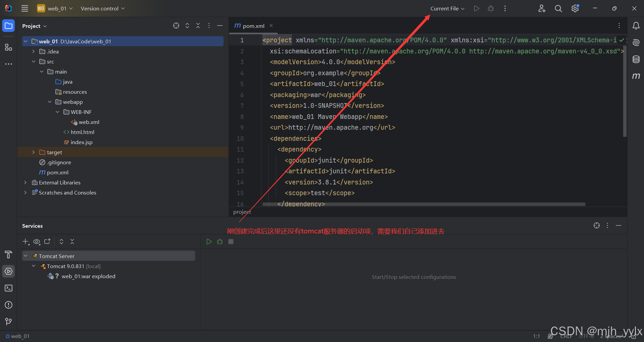
Task: Collapse the Tomcat Server node
Action: pos(26,256)
